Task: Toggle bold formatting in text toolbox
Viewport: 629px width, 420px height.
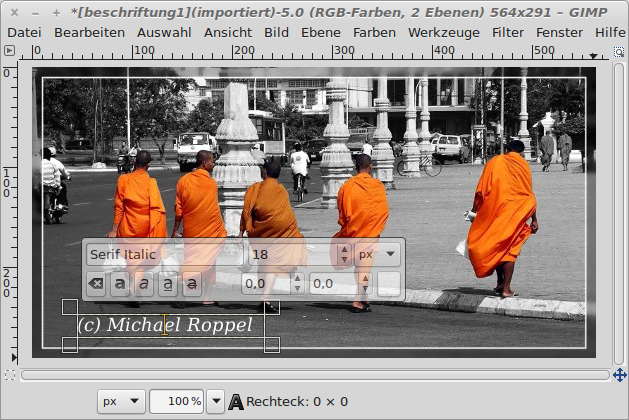Action: [x=120, y=285]
